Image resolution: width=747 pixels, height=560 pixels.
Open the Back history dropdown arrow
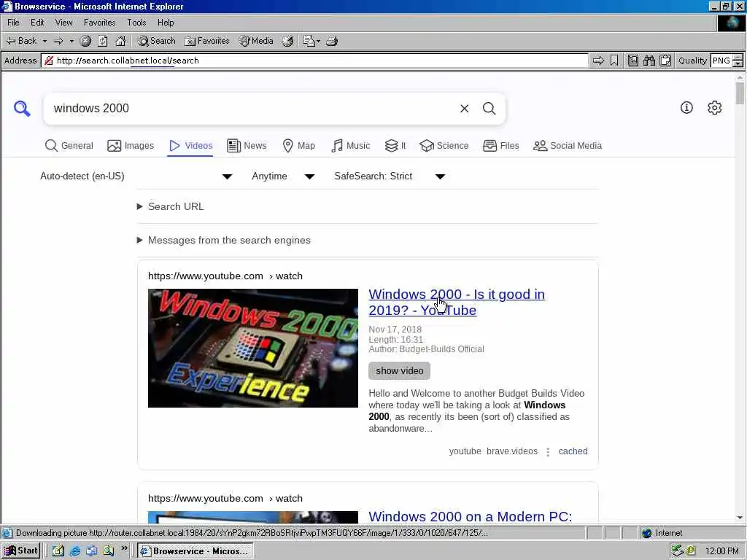pyautogui.click(x=44, y=41)
